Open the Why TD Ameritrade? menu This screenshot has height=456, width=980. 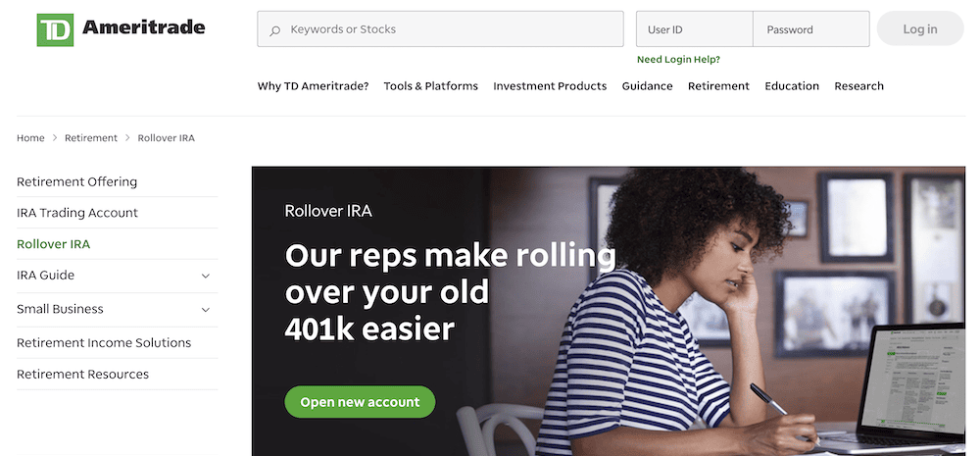tap(313, 86)
